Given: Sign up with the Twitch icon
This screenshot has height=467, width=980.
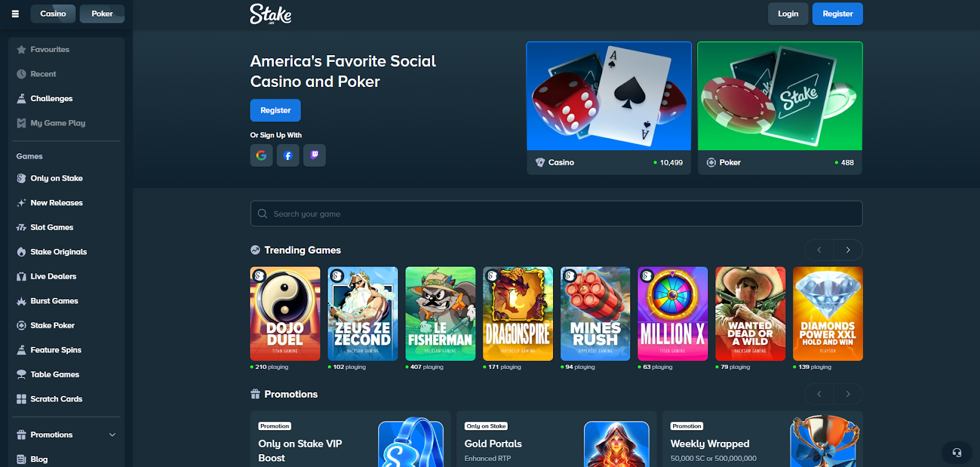Looking at the screenshot, I should pyautogui.click(x=314, y=155).
